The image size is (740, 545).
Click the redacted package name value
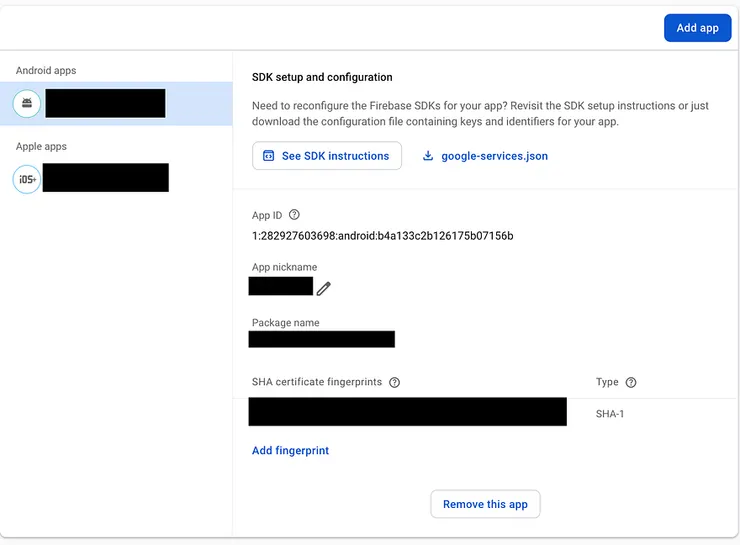point(322,339)
